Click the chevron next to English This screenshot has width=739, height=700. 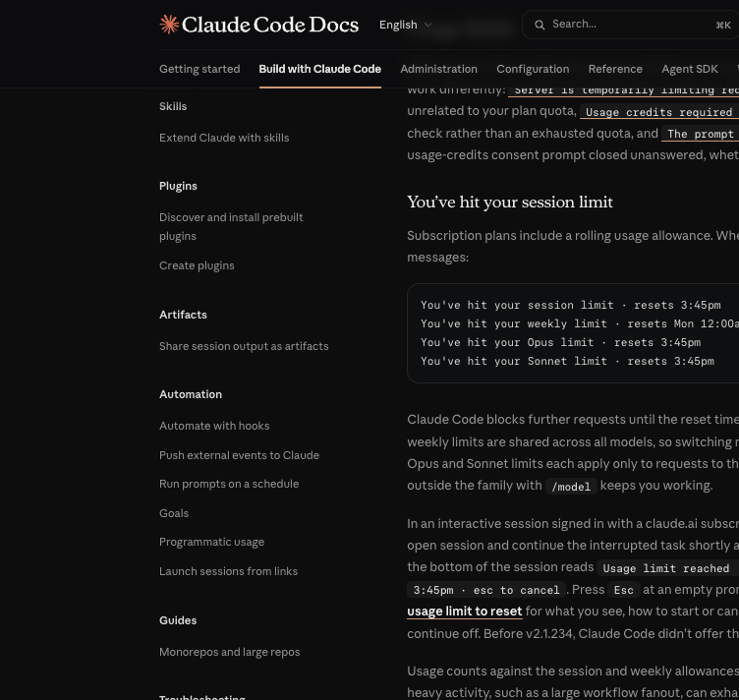coord(427,25)
